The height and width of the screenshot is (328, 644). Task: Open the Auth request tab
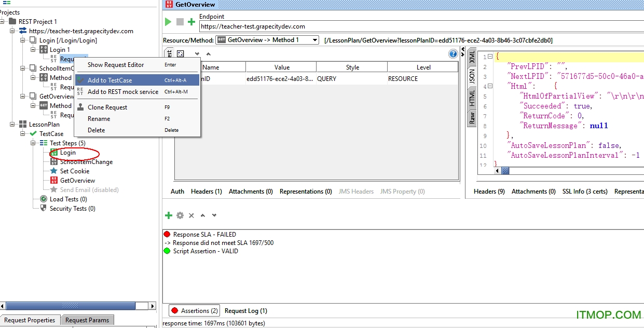pyautogui.click(x=177, y=192)
